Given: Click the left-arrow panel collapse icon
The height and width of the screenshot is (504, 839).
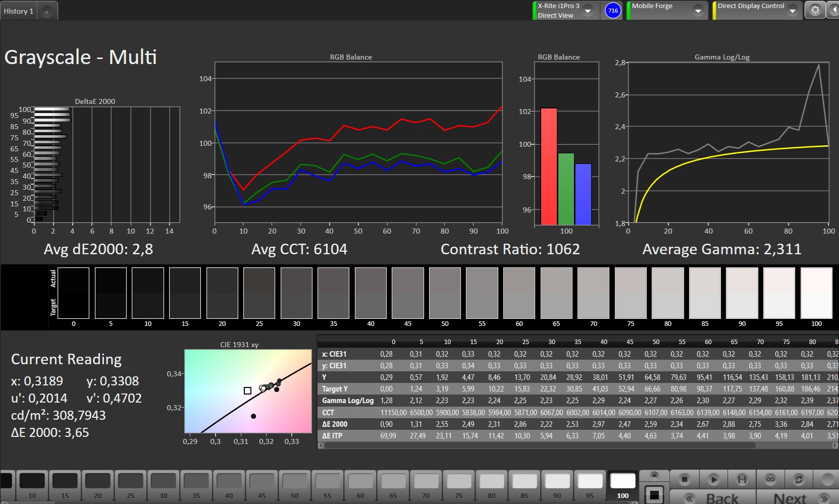Looking at the screenshot, I should point(833,10).
